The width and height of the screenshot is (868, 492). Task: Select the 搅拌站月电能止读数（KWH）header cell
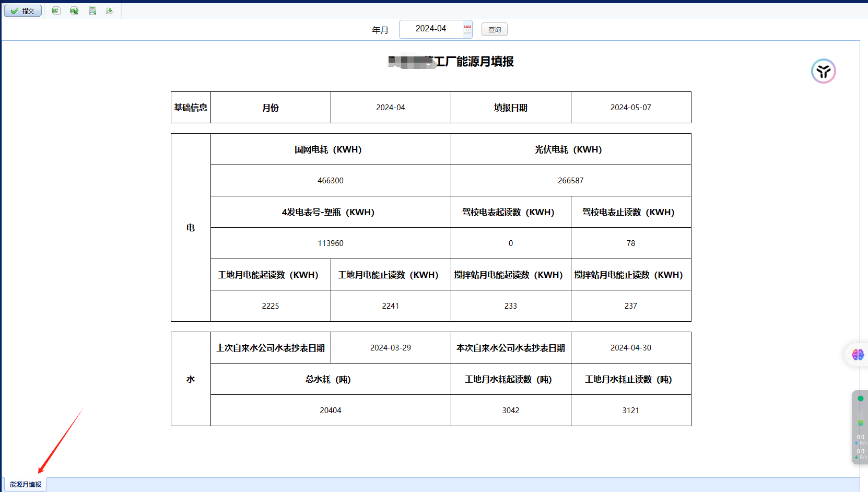coord(631,275)
